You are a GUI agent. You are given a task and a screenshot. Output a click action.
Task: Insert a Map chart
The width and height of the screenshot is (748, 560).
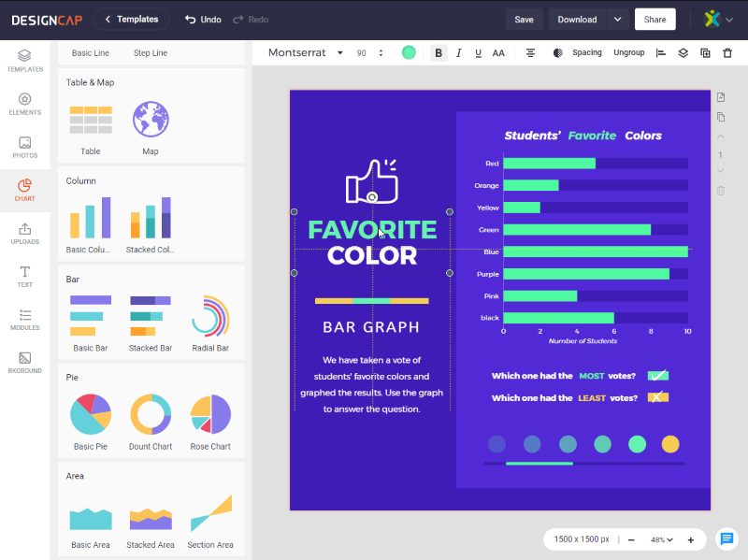pyautogui.click(x=151, y=128)
